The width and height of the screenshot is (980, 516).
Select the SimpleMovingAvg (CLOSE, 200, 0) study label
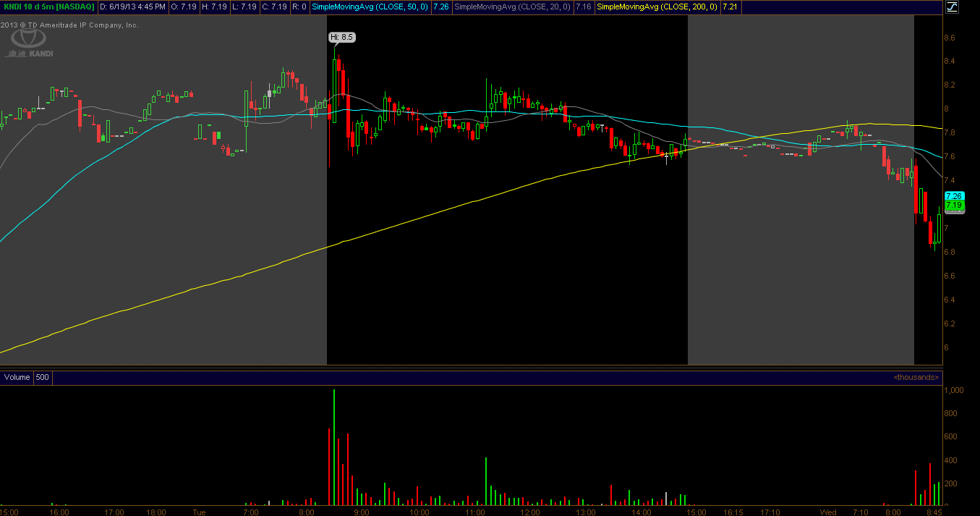[x=657, y=7]
